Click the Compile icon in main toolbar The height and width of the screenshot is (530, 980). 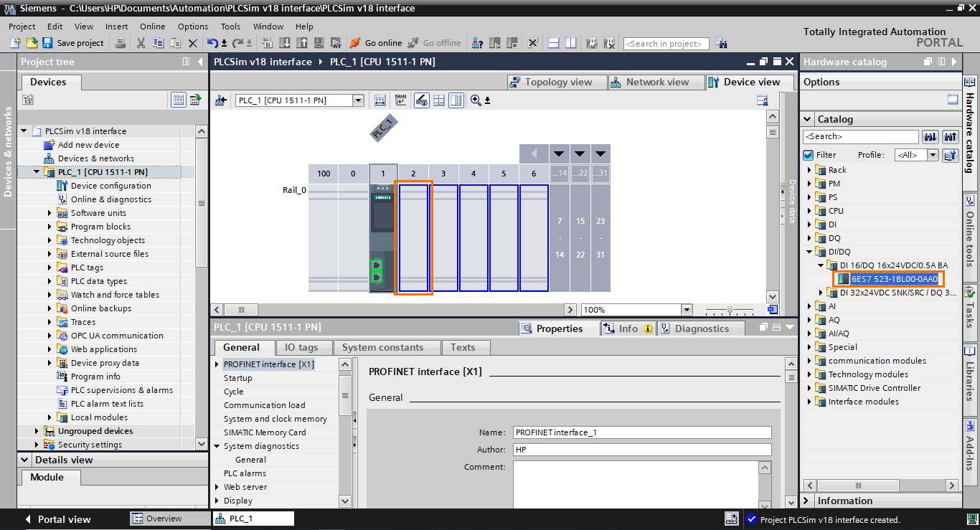tap(268, 43)
